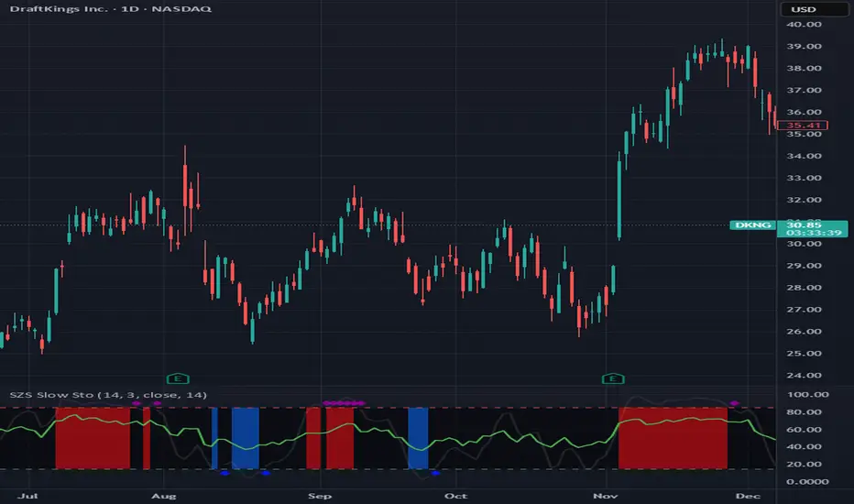Click the 27.00 price axis label

click(804, 310)
